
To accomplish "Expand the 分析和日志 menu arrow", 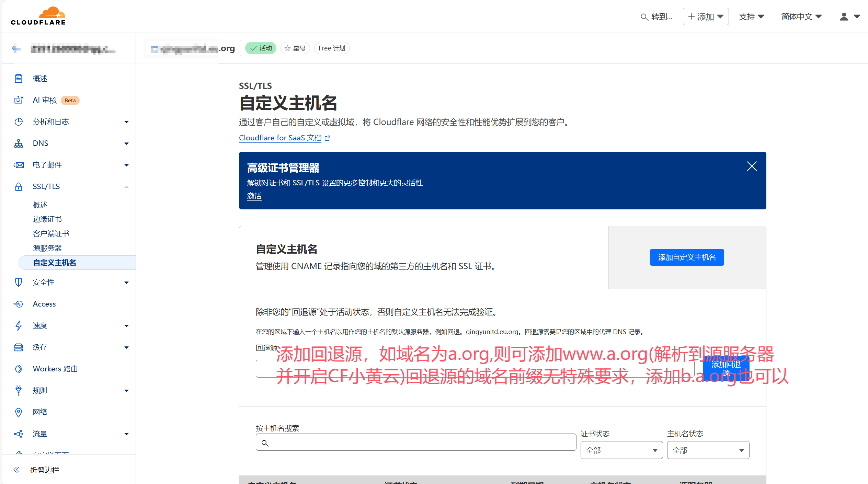I will click(x=126, y=122).
